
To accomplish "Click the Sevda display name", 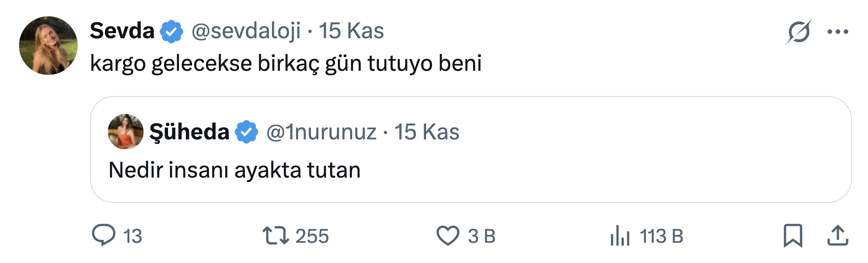I will click(x=122, y=31).
